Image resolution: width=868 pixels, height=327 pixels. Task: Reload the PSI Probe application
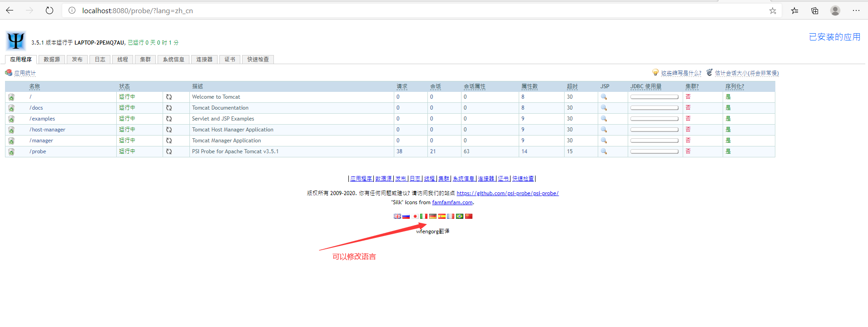[x=169, y=151]
